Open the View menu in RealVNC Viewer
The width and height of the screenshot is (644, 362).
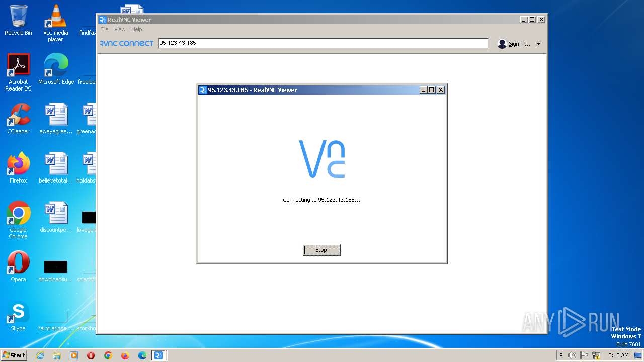click(120, 29)
